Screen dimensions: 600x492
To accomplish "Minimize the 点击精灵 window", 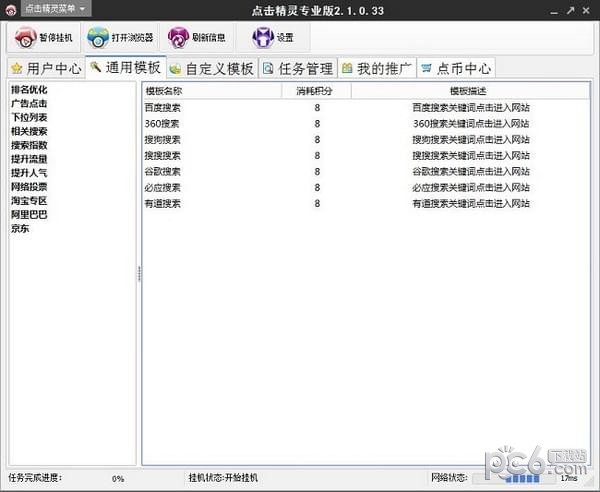I will click(x=554, y=11).
